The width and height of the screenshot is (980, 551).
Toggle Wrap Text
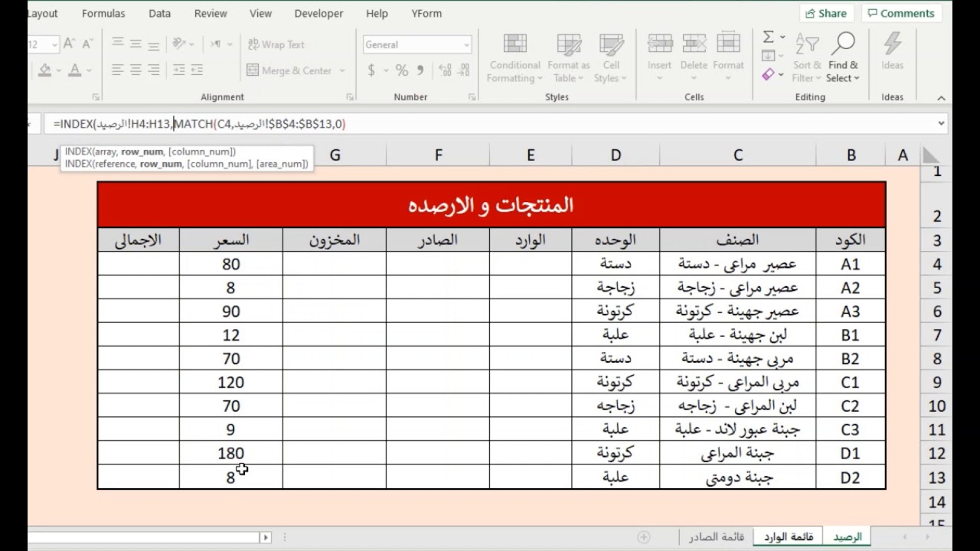[x=276, y=44]
